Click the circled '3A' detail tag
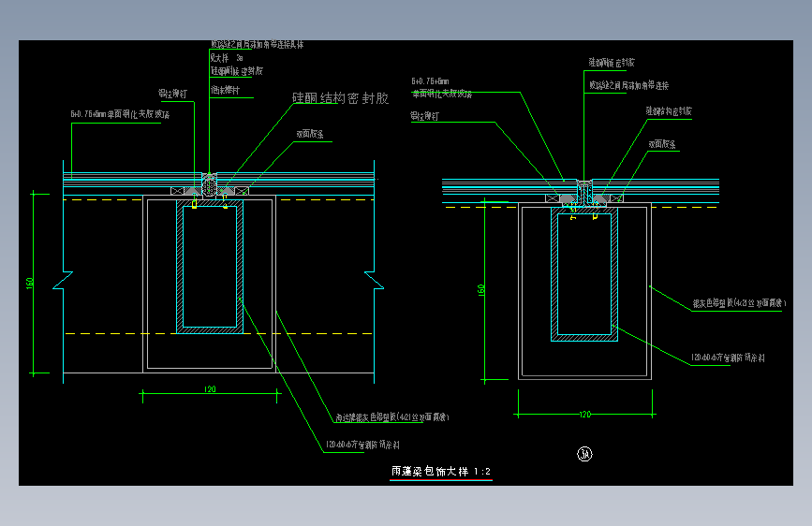The height and width of the screenshot is (526, 812). tap(584, 454)
